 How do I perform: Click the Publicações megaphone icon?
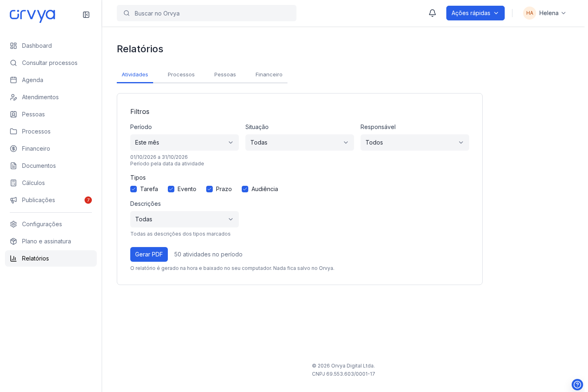(13, 200)
